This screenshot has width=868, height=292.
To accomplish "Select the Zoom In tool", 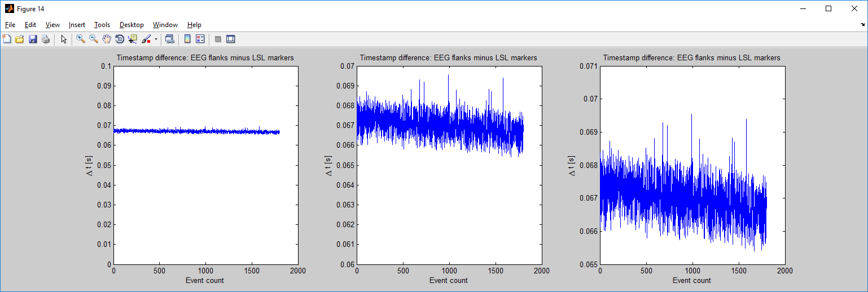I will [81, 39].
